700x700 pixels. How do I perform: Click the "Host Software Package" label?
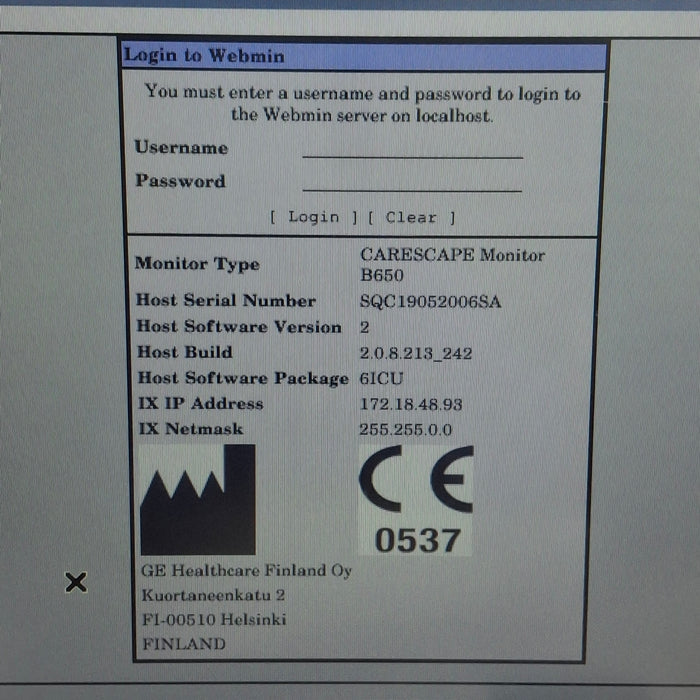[243, 378]
